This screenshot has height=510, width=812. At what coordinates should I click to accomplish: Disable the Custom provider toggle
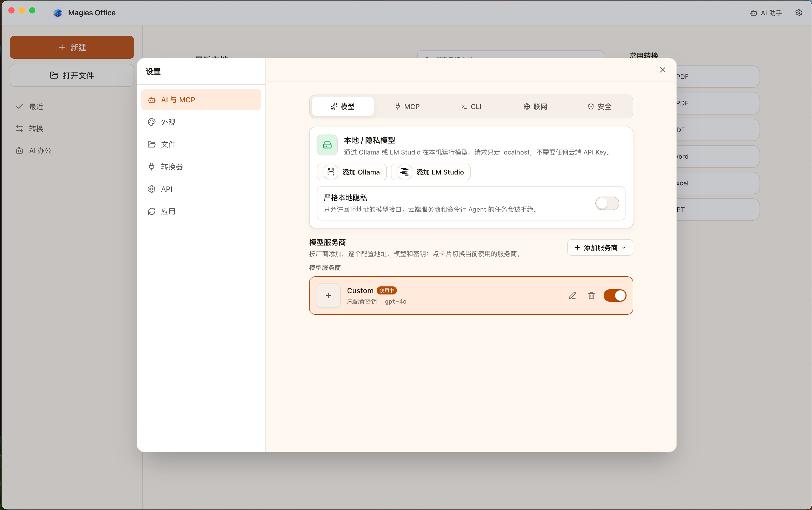click(615, 296)
